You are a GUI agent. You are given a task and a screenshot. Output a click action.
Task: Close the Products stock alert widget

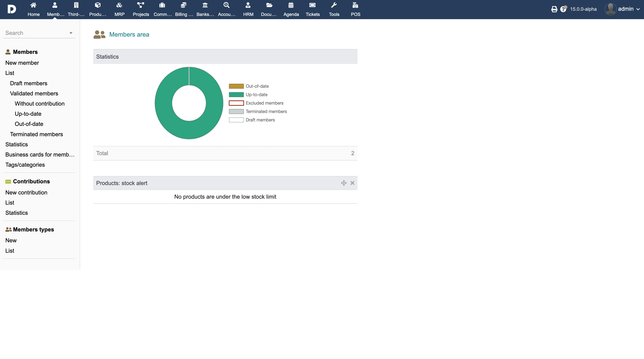click(352, 183)
